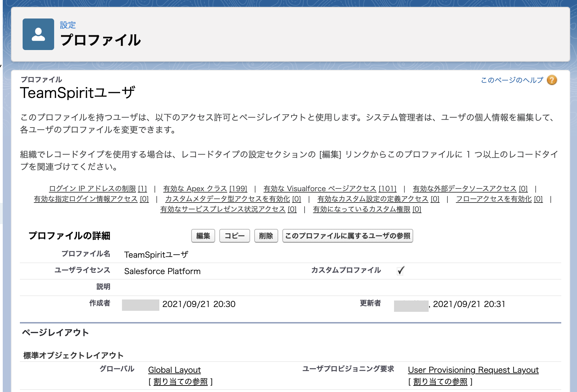Jump to ログイン IP アドレスの制限 section
This screenshot has width=577, height=392.
98,188
